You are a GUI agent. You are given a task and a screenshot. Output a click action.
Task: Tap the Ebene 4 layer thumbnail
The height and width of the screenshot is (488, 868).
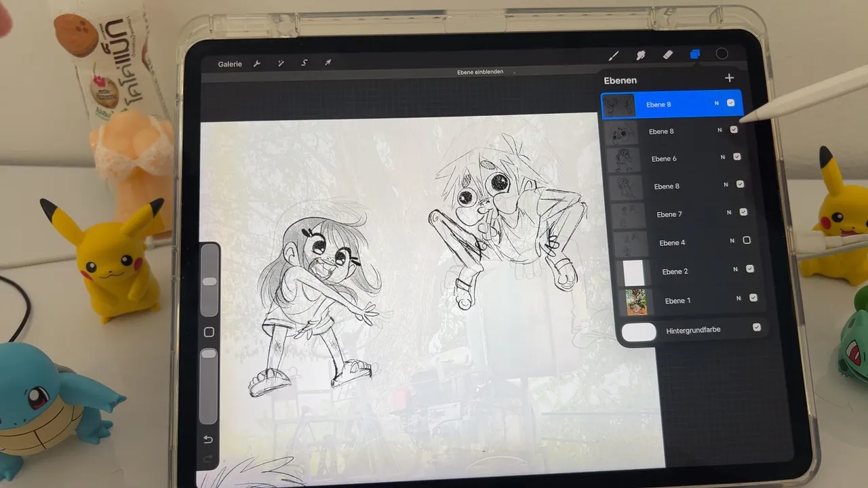pos(629,243)
